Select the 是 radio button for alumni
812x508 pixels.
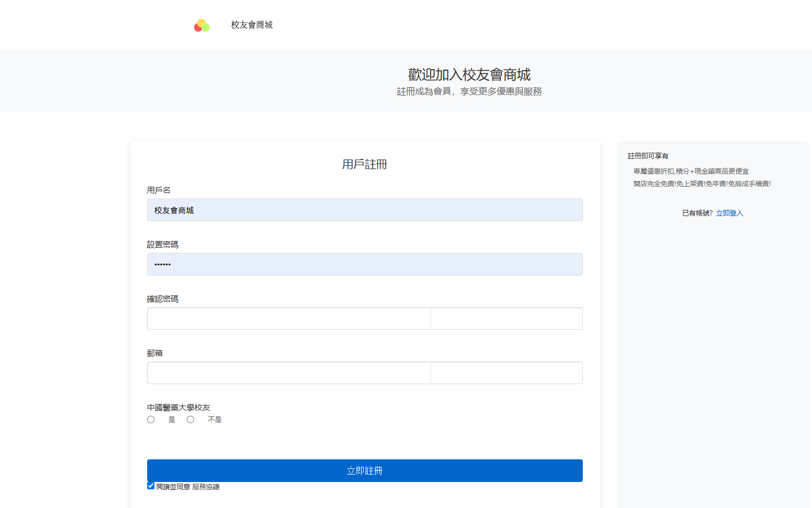click(151, 420)
